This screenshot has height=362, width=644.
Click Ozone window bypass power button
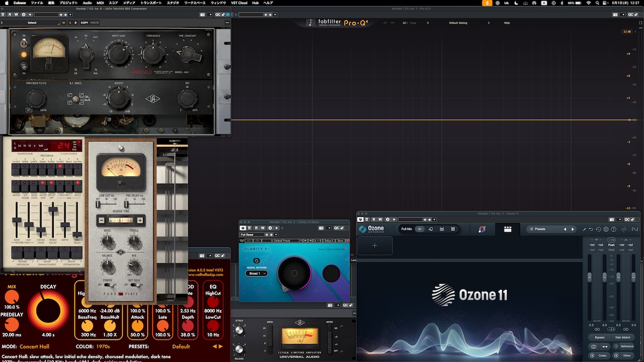pos(361,220)
